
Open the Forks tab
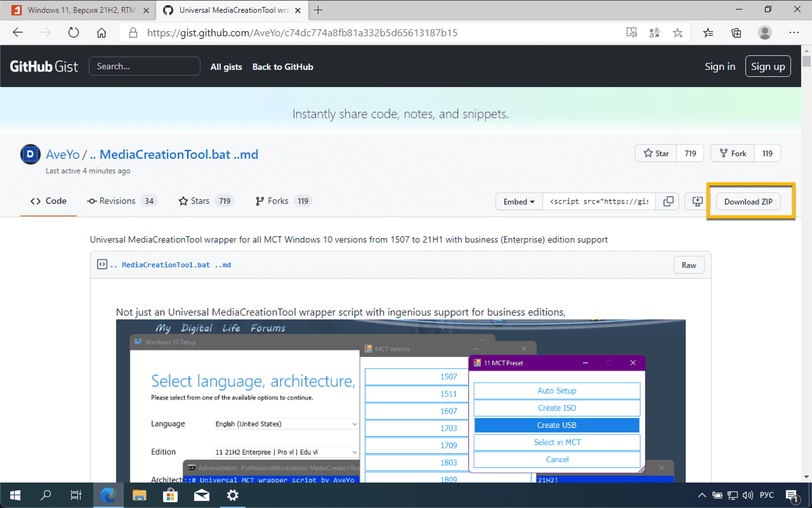pyautogui.click(x=284, y=201)
